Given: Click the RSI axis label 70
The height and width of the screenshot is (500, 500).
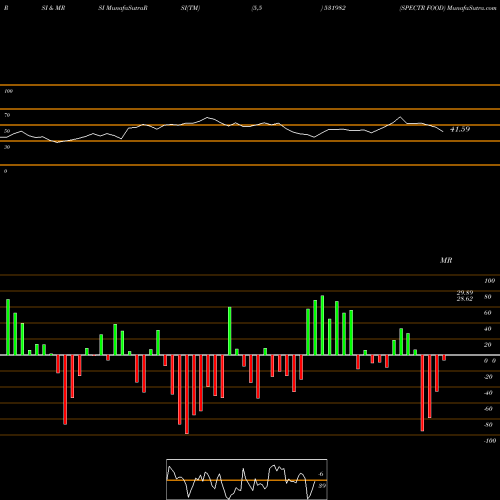Looking at the screenshot, I should 7,115.
